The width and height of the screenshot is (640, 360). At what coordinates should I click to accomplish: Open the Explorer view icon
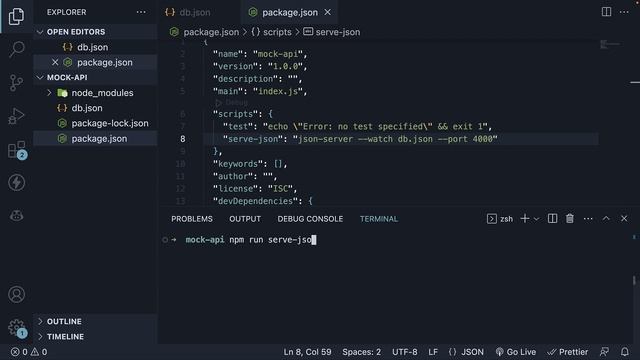[16, 16]
